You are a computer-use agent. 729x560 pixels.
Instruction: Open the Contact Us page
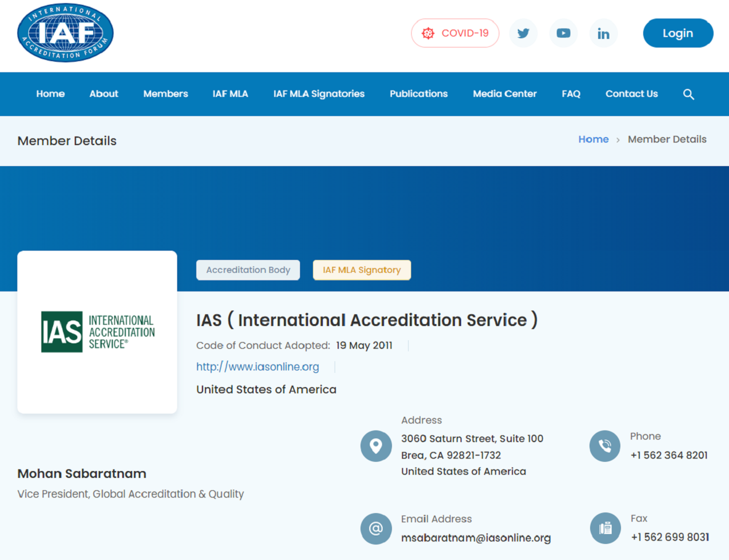631,94
